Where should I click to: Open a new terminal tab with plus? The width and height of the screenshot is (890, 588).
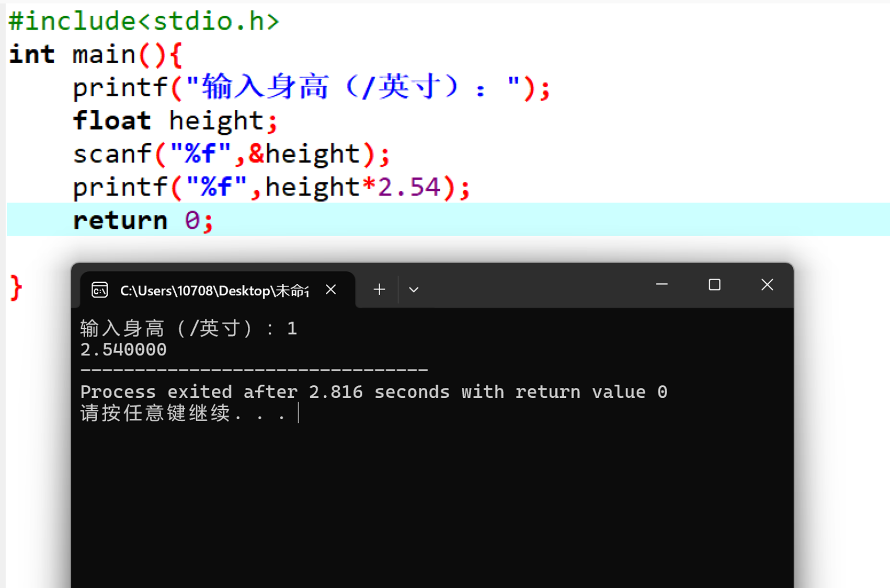coord(379,290)
